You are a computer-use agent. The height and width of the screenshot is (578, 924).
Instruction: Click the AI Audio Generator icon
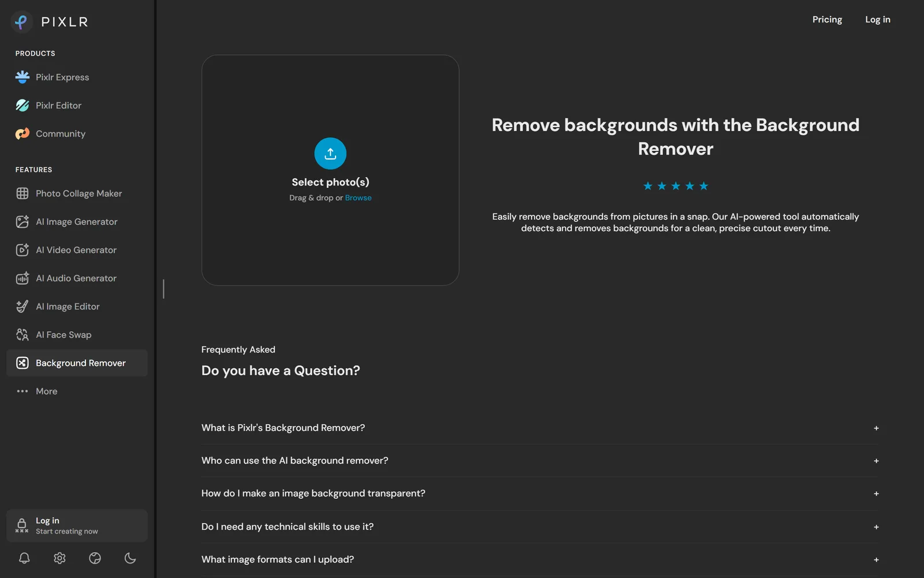(23, 278)
